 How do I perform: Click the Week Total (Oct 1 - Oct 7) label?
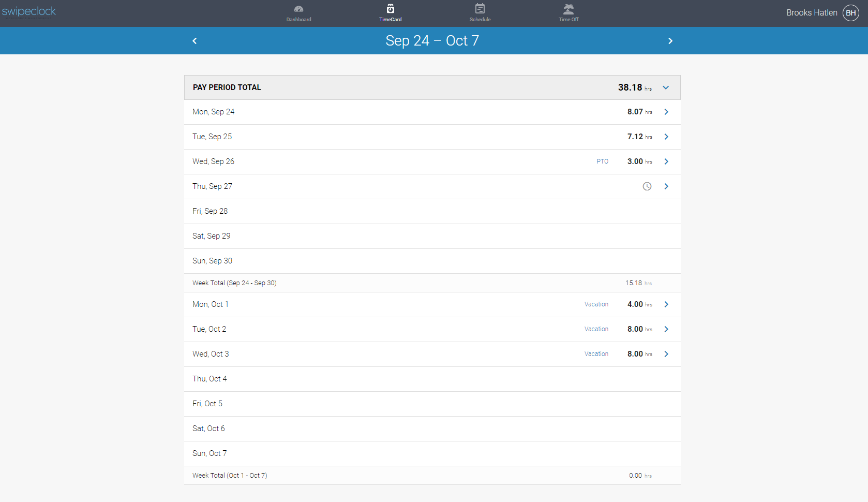pyautogui.click(x=230, y=476)
